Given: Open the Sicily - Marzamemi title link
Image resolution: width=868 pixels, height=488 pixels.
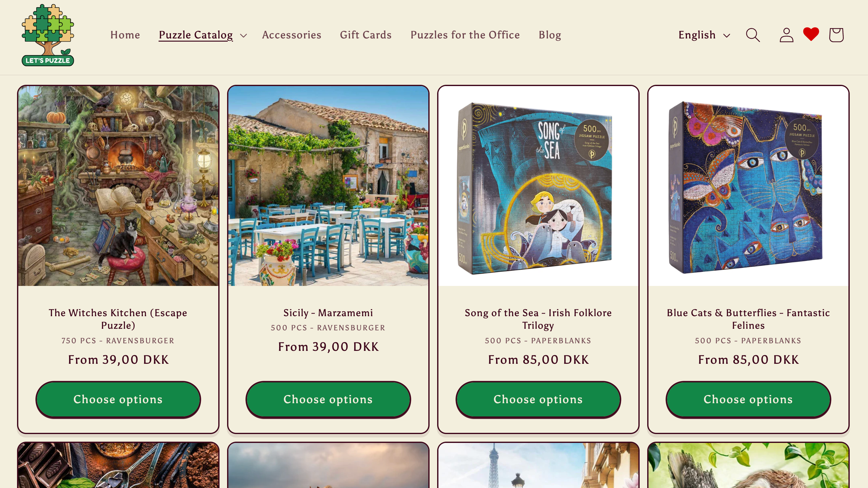Looking at the screenshot, I should point(328,313).
